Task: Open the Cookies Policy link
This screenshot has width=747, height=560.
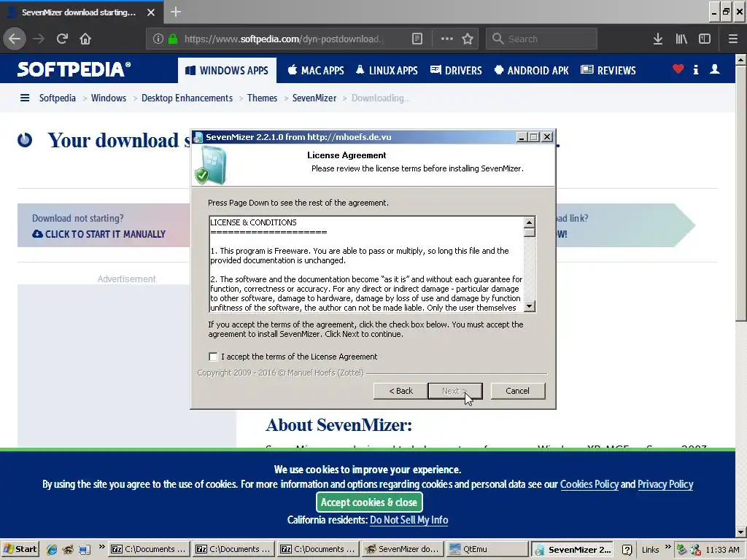Action: [589, 484]
